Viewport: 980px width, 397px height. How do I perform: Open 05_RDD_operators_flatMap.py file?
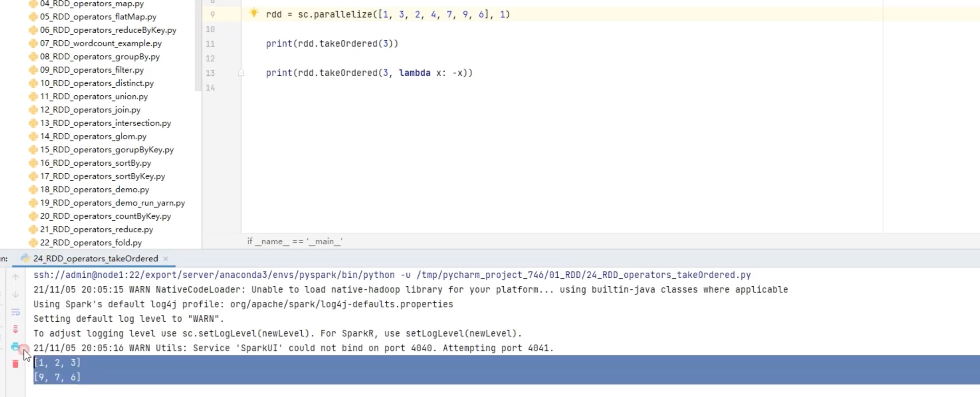coord(98,17)
